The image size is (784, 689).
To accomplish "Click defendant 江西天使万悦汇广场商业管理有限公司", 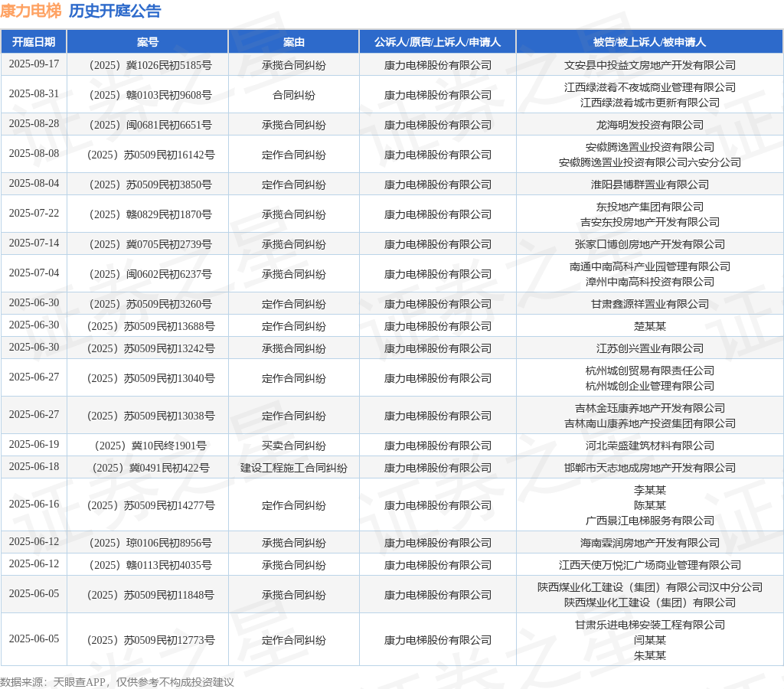I will point(649,566).
